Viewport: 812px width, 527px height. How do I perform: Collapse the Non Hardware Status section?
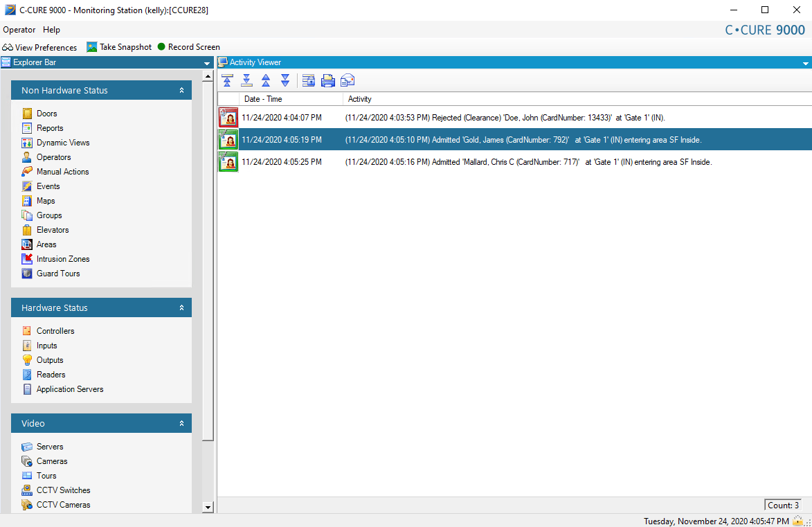pos(182,90)
